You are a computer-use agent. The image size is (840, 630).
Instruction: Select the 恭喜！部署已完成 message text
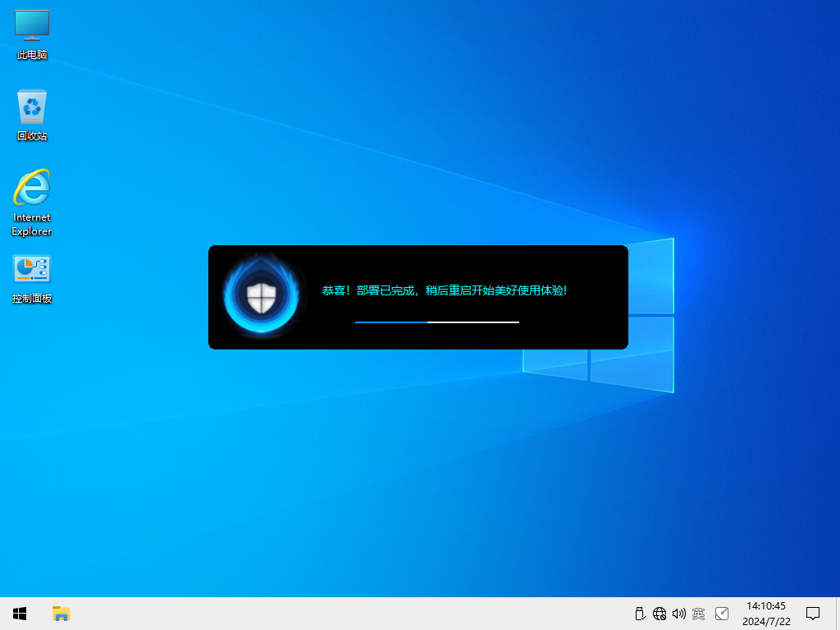[x=445, y=290]
